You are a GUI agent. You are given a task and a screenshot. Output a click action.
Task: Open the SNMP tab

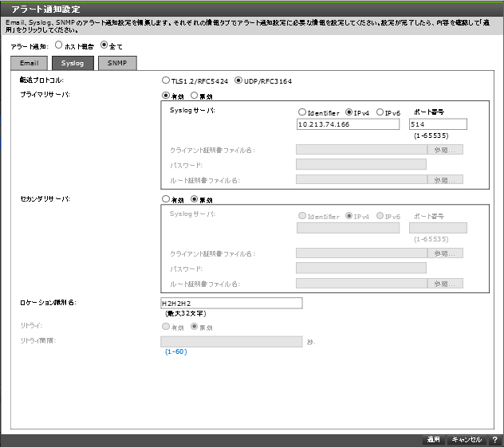117,63
